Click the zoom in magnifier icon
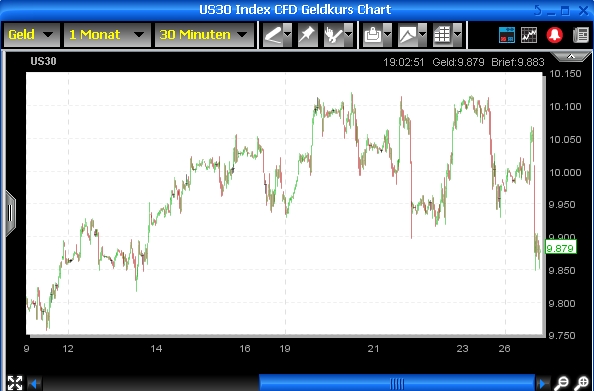594x391 pixels. (x=582, y=383)
